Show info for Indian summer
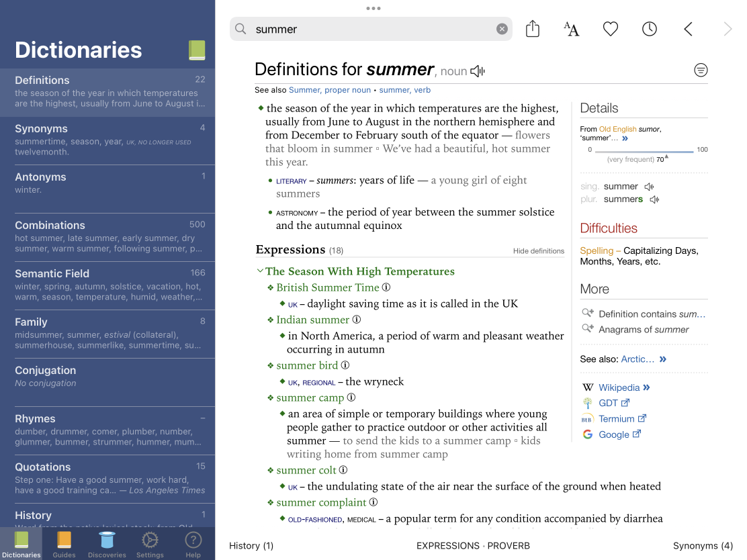 tap(356, 320)
